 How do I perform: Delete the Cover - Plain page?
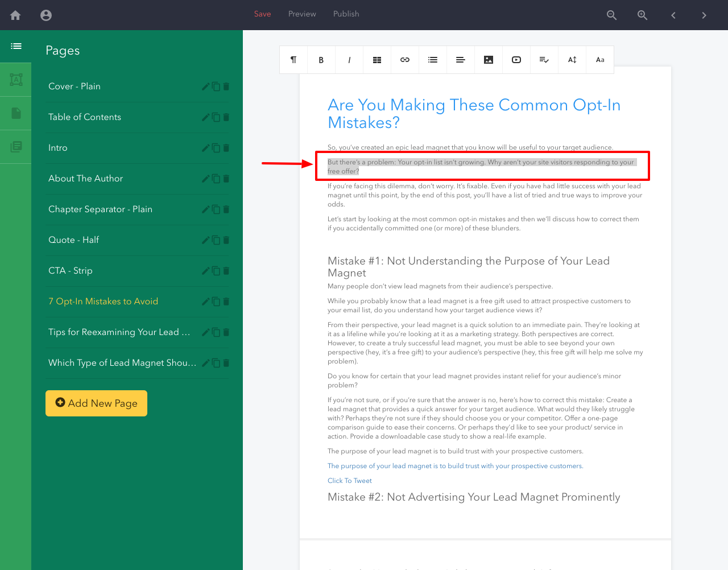pyautogui.click(x=226, y=86)
